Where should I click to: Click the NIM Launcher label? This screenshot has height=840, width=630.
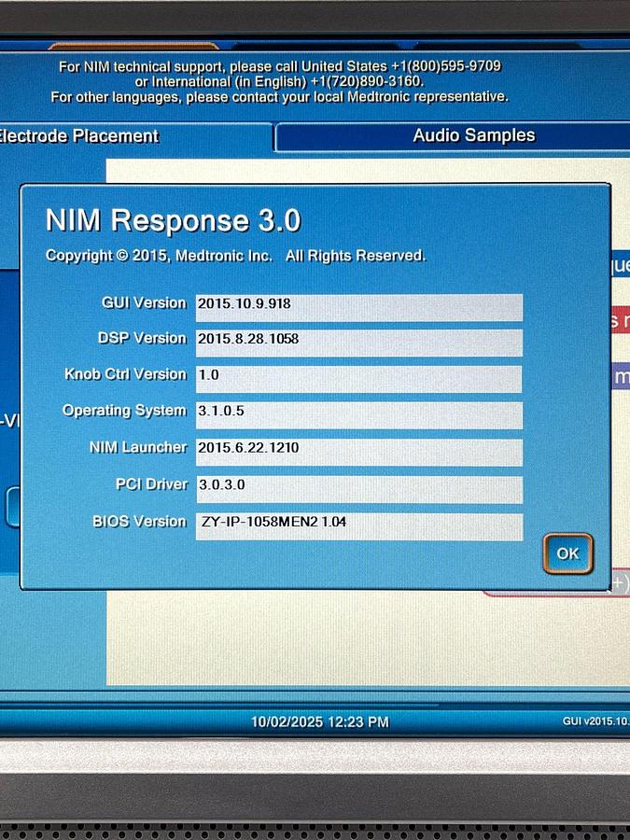pos(138,447)
